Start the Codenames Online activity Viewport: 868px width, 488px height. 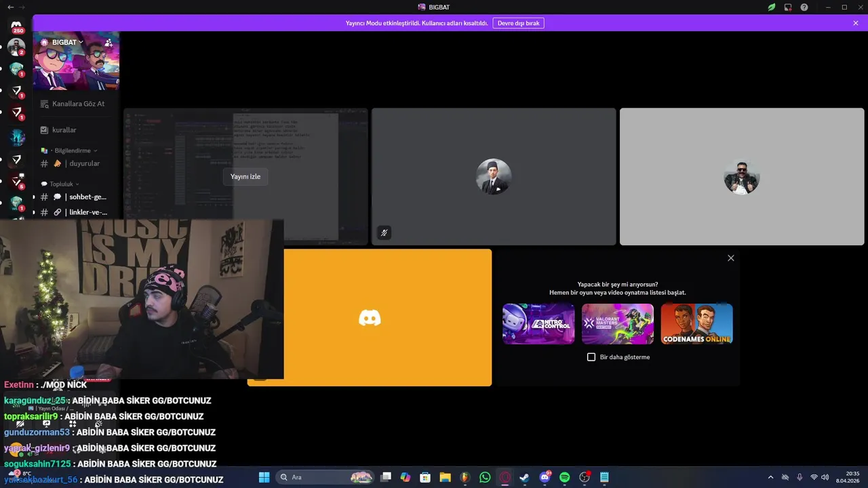(x=696, y=324)
